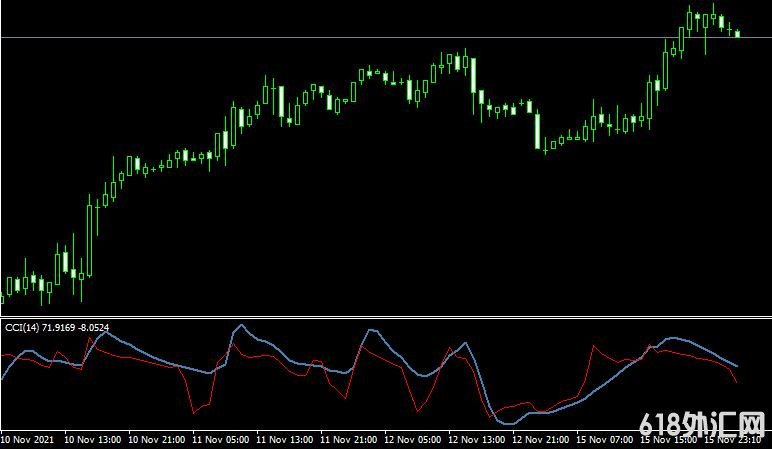
Task: Click the 10 Nov 21:00 time label
Action: 157,439
